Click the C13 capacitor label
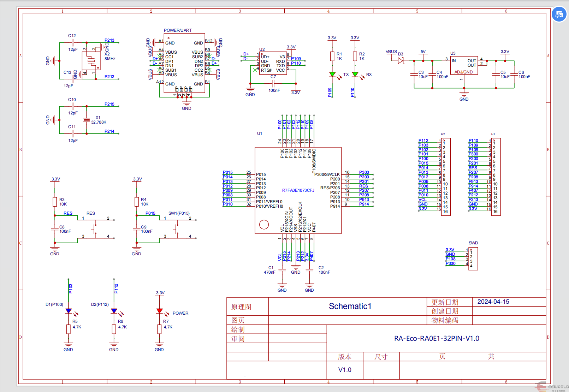The image size is (569, 392). 67,72
